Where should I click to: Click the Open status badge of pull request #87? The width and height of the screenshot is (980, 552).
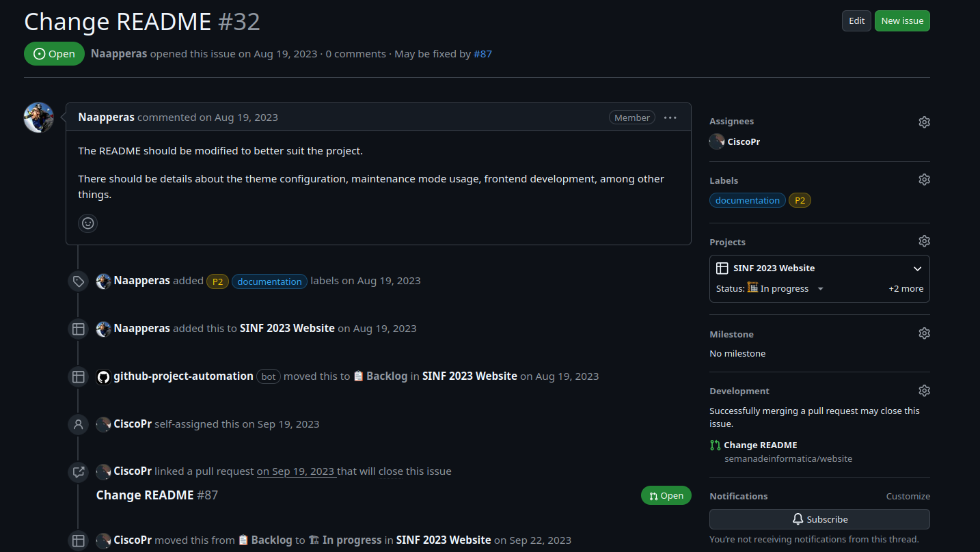coord(666,496)
